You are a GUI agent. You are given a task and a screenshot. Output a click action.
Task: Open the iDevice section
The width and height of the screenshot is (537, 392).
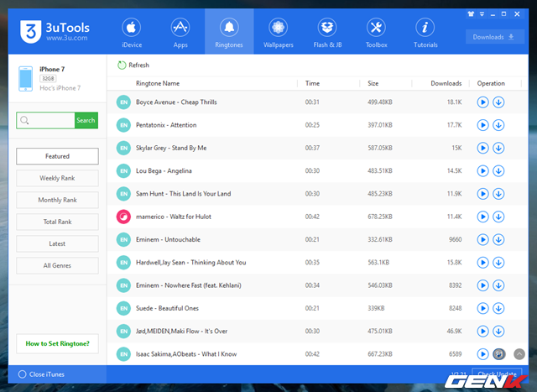pos(132,33)
